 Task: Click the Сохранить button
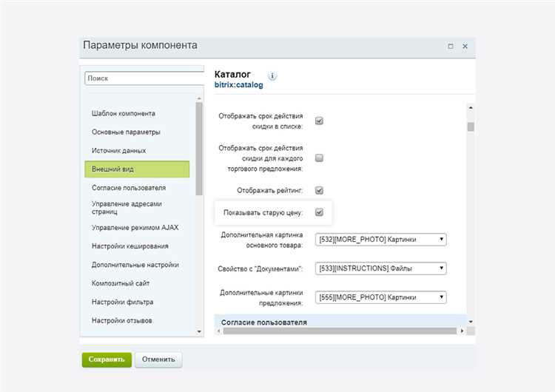coord(107,359)
